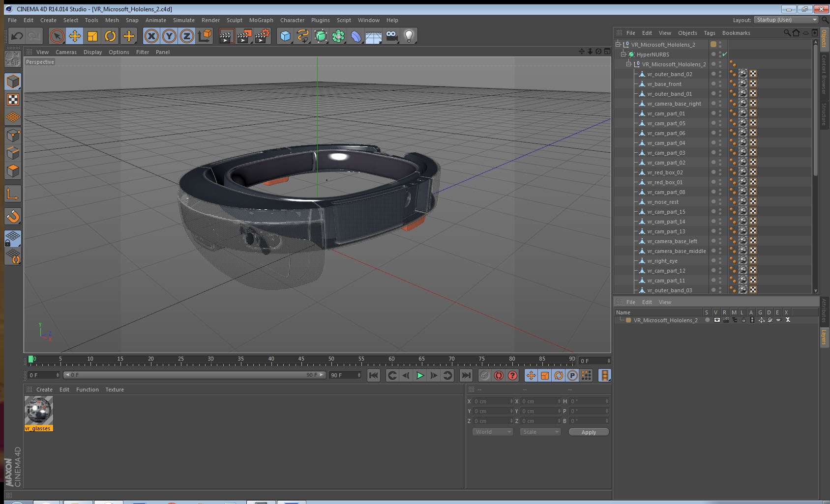Collapse nested VR_Microsoft_Hololens_2 null group
830x504 pixels.
point(628,64)
